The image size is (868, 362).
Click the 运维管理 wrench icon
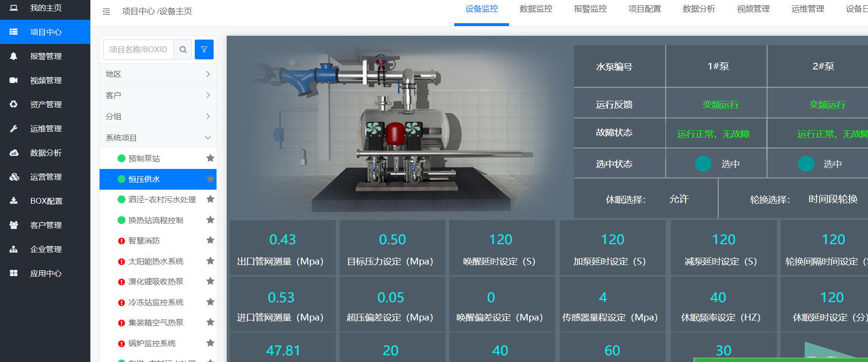click(x=14, y=128)
